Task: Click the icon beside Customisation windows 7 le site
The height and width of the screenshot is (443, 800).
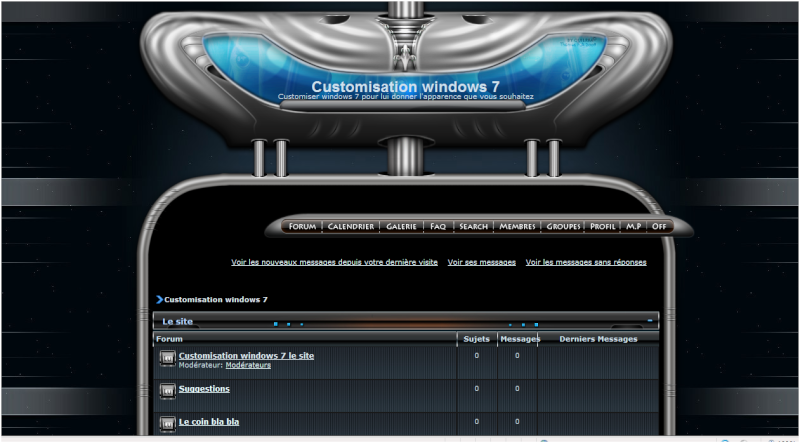Action: coord(167,358)
